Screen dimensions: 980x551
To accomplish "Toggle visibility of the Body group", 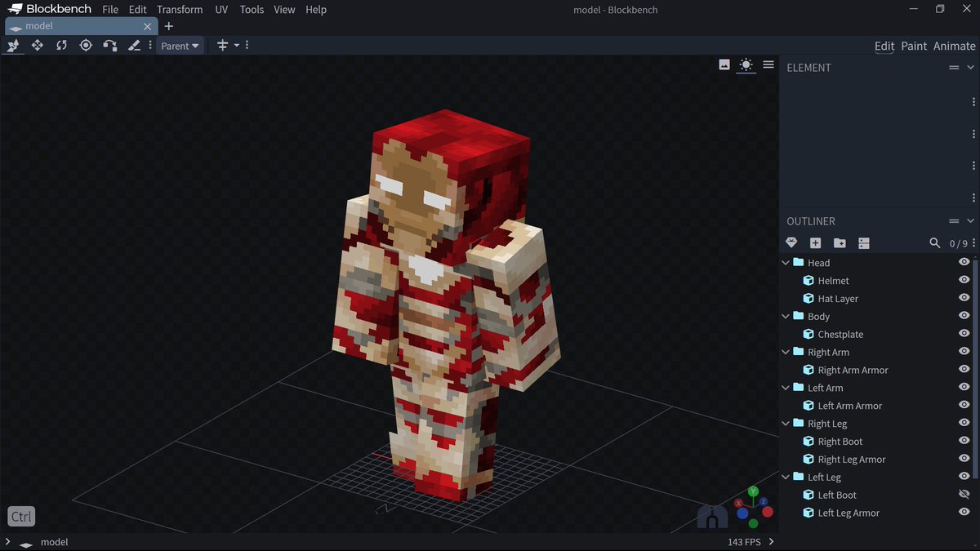I will [964, 316].
